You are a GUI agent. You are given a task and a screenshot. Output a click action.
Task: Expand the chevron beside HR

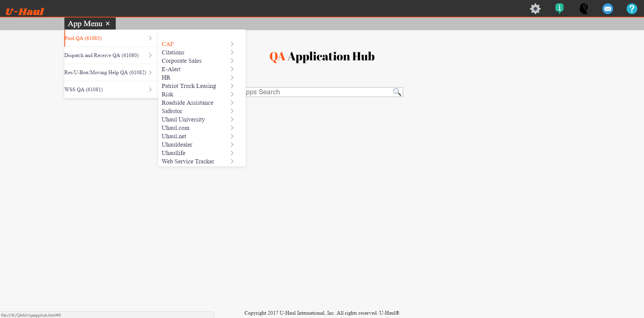pos(232,77)
